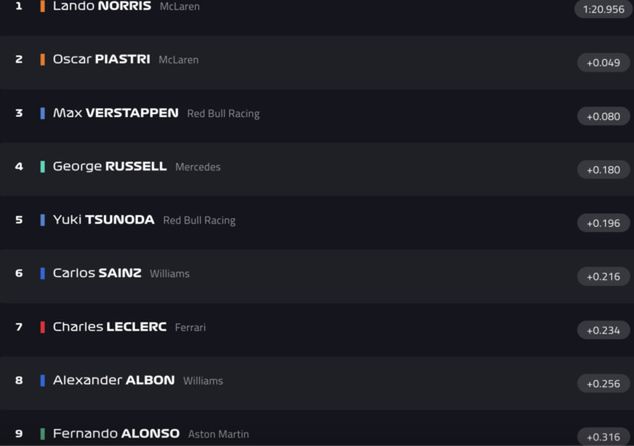The height and width of the screenshot is (446, 634).
Task: Click the teal Mercedes team color bar
Action: pos(43,166)
